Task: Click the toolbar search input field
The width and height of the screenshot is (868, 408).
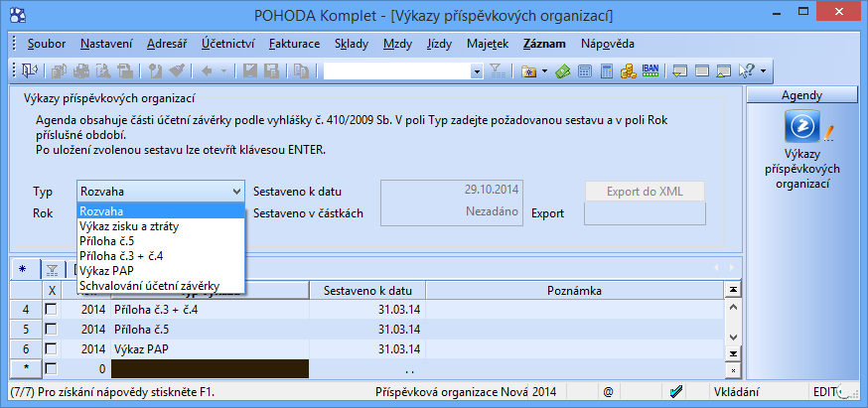Action: [x=397, y=70]
